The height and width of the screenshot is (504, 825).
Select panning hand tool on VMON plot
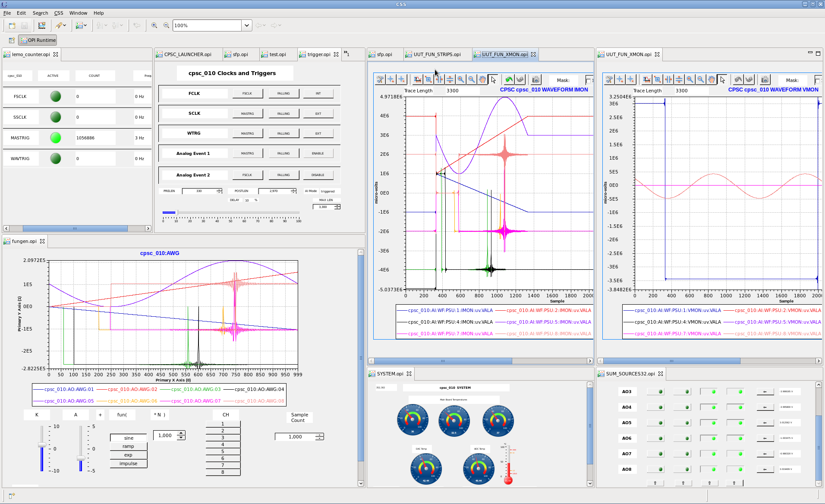[x=711, y=79]
